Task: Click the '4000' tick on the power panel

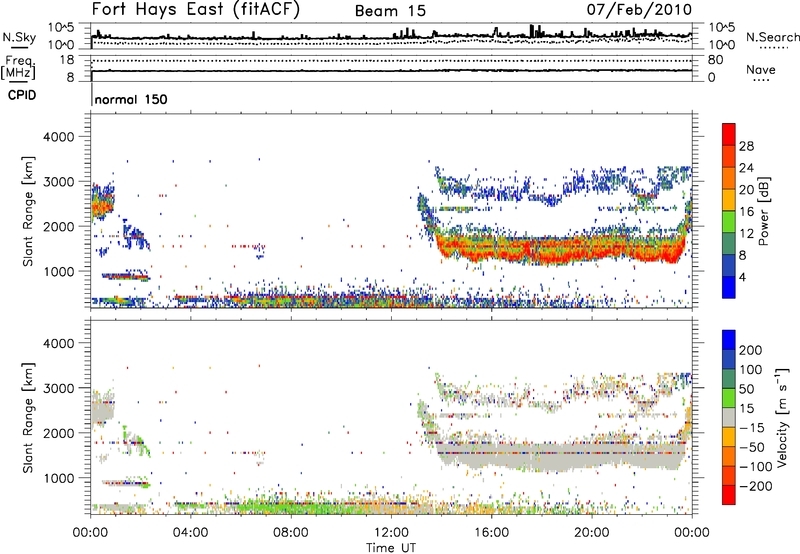Action: click(59, 137)
